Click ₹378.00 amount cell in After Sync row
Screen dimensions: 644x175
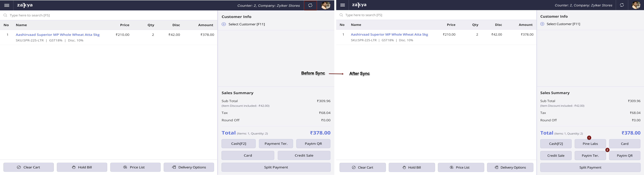527,35
